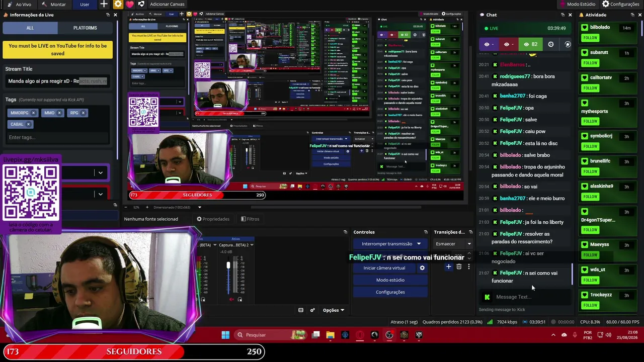Switch to the Ao Vivo tab
644x362 pixels.
coord(19,5)
